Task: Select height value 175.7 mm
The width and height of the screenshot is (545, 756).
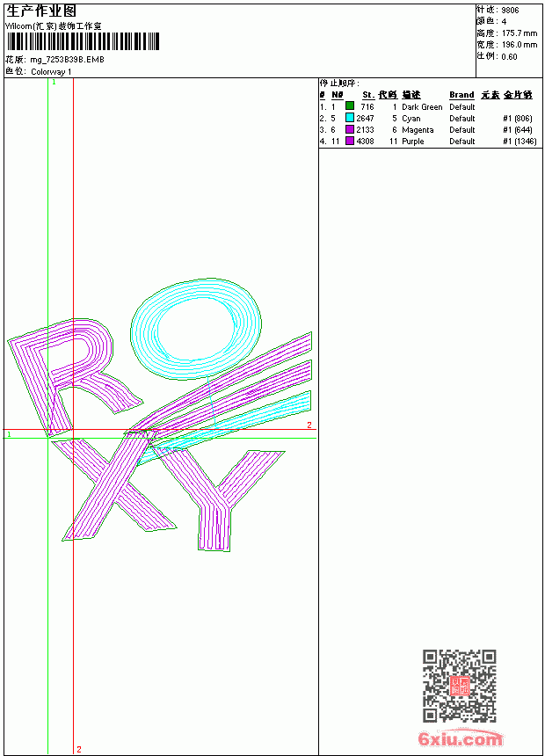Action: pos(520,33)
